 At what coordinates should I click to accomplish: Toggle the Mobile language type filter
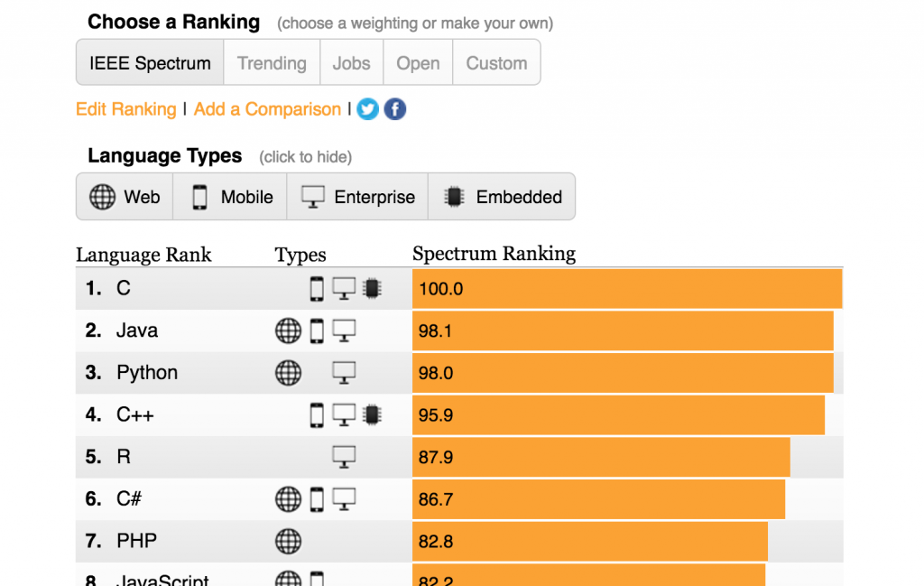coord(230,196)
